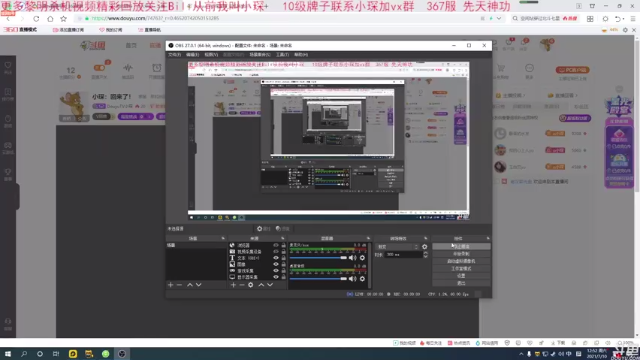This screenshot has width=640, height=360.
Task: Hide the display capture source via eye icon
Action: click(x=276, y=277)
